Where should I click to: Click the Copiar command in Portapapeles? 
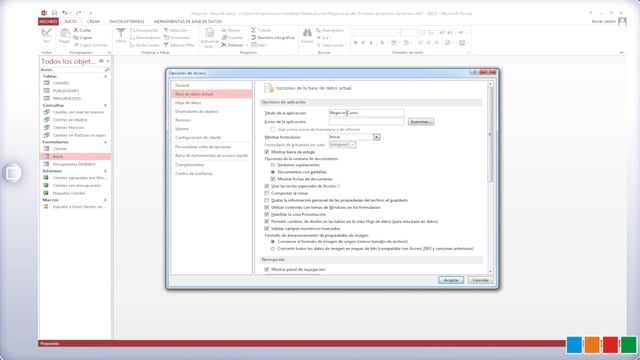click(83, 38)
